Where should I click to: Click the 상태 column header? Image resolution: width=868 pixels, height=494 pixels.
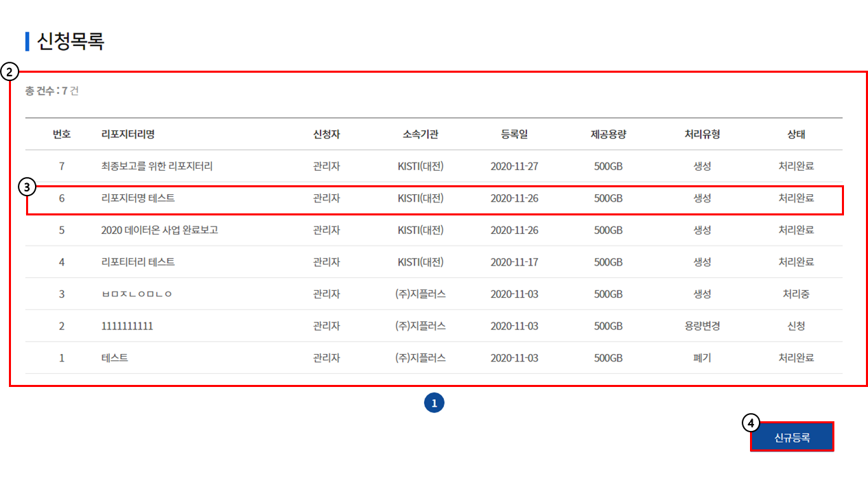[x=795, y=134]
